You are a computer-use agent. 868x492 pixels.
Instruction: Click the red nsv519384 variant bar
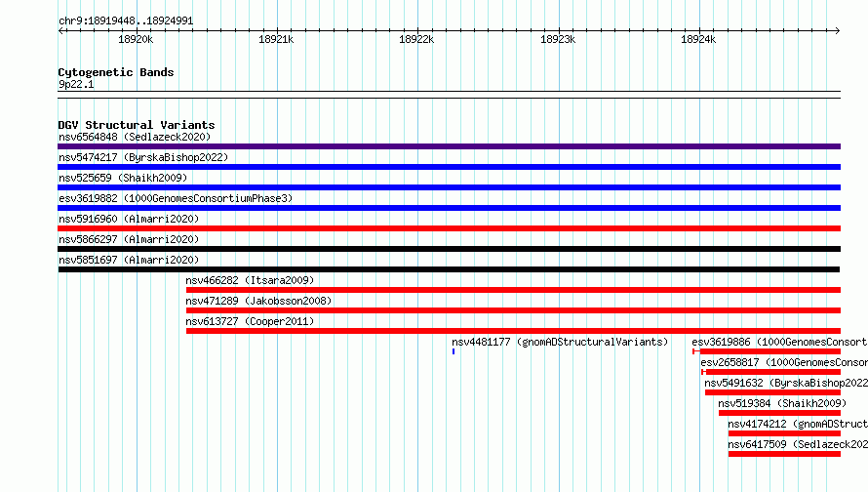(779, 413)
